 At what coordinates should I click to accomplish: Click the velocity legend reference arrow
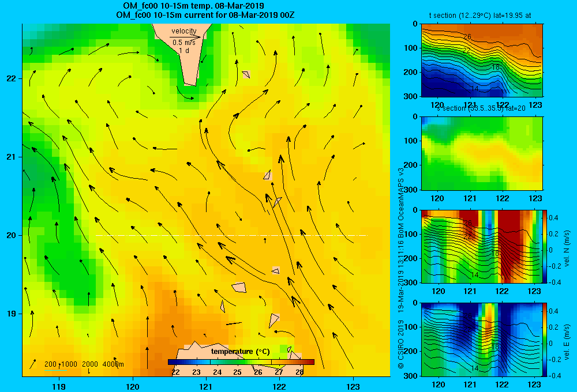[185, 37]
